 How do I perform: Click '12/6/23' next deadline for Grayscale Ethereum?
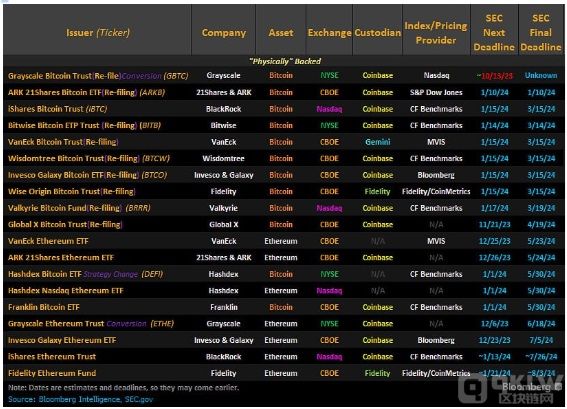pos(494,324)
